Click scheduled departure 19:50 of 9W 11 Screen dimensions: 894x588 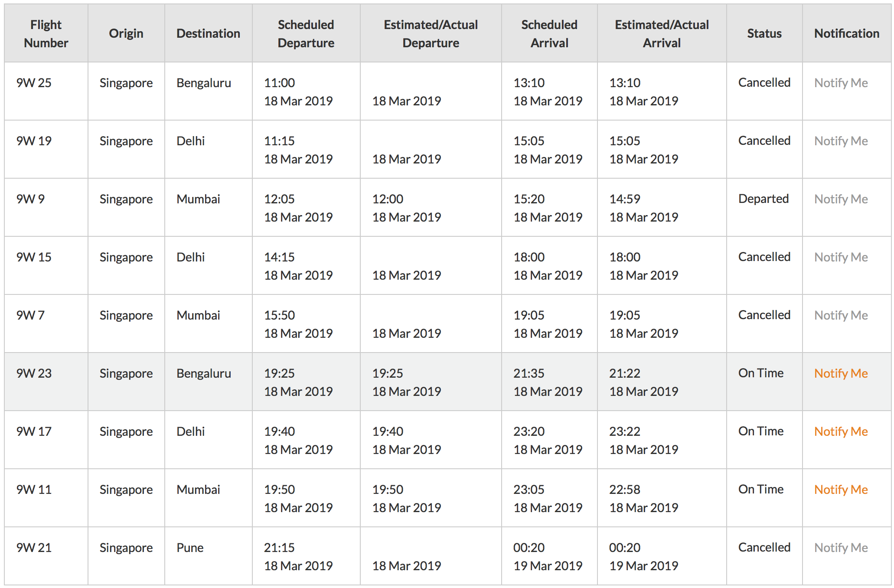(x=279, y=490)
